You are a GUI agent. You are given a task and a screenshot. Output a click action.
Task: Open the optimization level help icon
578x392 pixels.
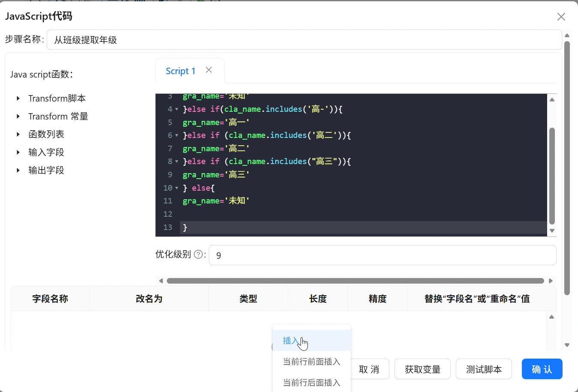pos(198,254)
